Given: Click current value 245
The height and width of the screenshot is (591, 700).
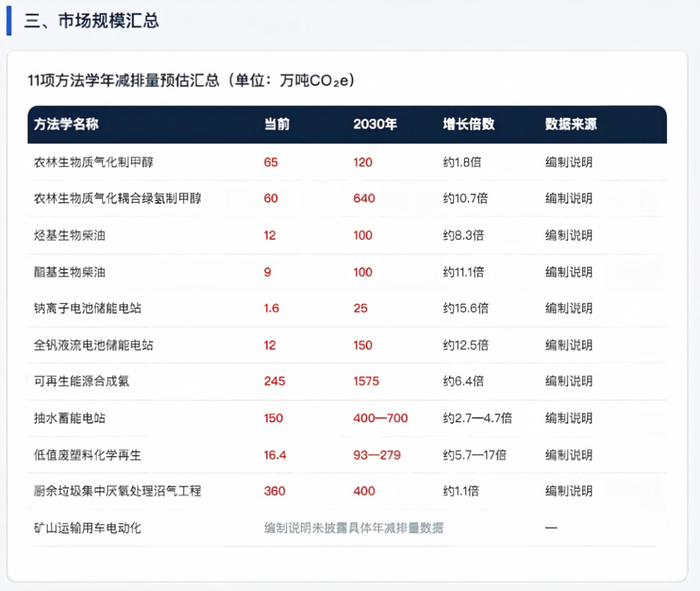Looking at the screenshot, I should [x=274, y=381].
